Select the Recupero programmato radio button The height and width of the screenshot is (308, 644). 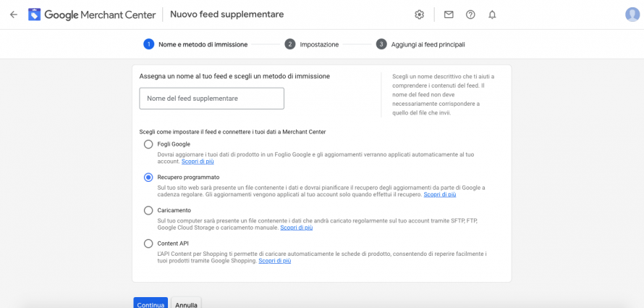tap(148, 177)
